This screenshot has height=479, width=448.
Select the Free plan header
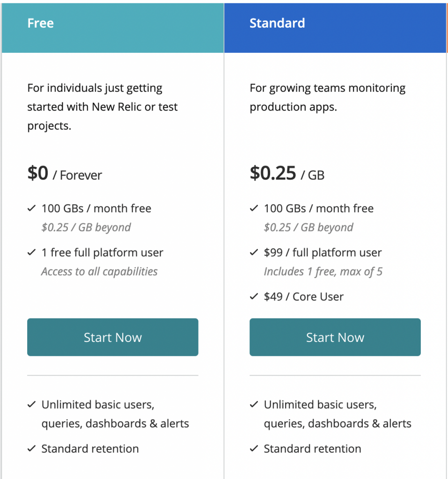click(x=112, y=28)
